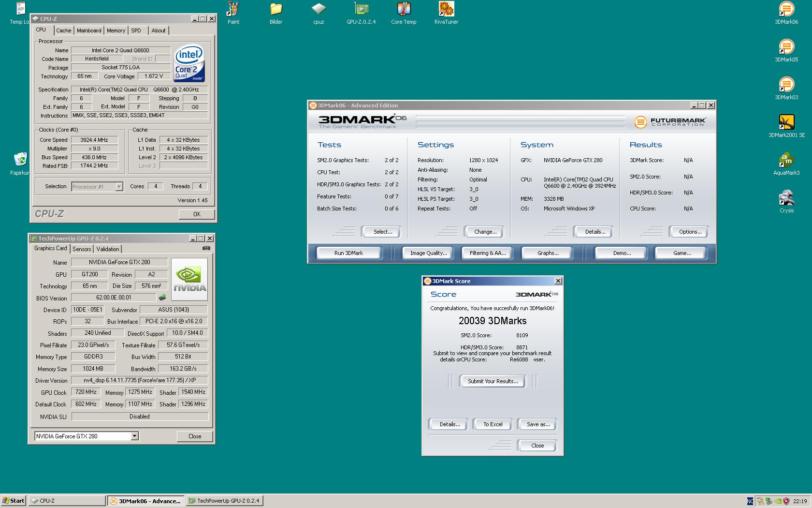Switch to the Mainboard tab in CPU-Z
Viewport: 812px width, 508px height.
(x=89, y=30)
